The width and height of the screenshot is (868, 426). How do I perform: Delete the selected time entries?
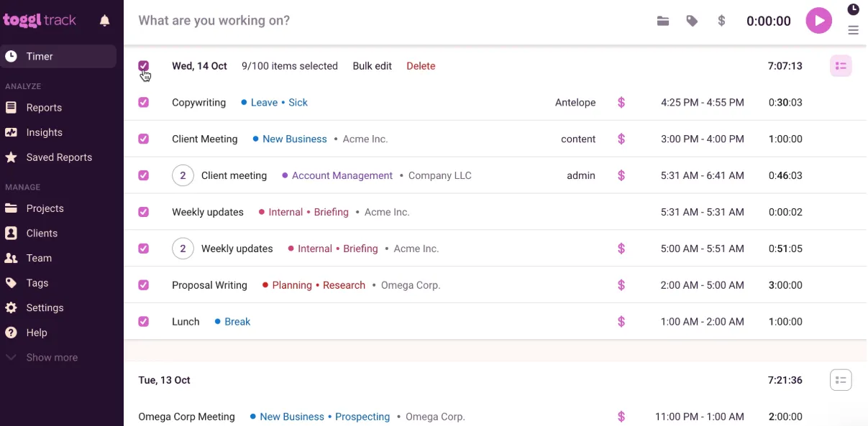pos(421,66)
